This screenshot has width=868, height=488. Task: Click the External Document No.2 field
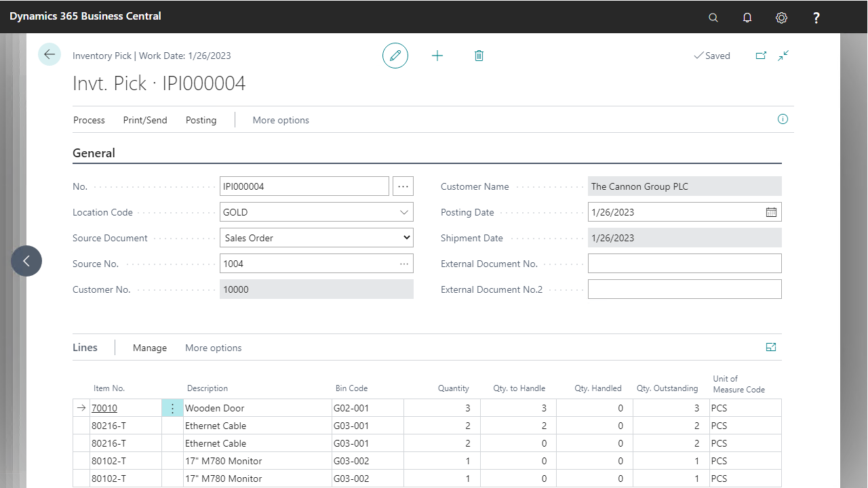685,289
